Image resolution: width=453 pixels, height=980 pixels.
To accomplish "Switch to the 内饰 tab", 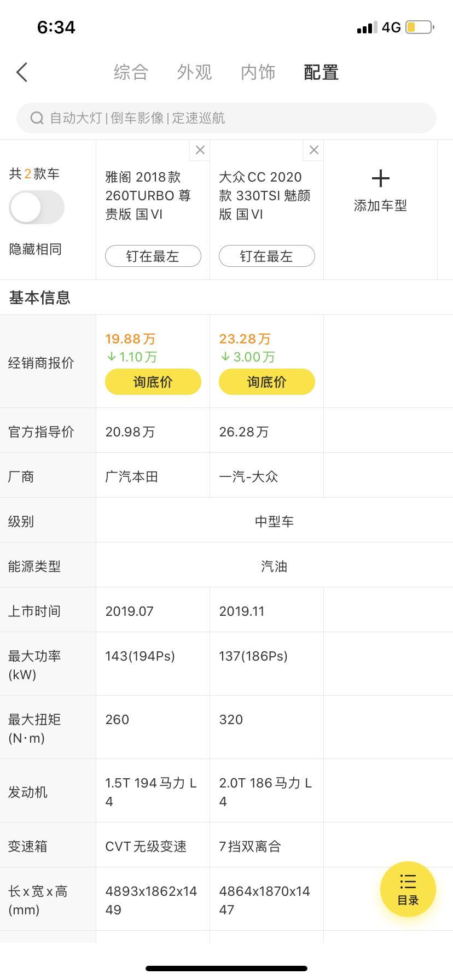I will pos(258,72).
